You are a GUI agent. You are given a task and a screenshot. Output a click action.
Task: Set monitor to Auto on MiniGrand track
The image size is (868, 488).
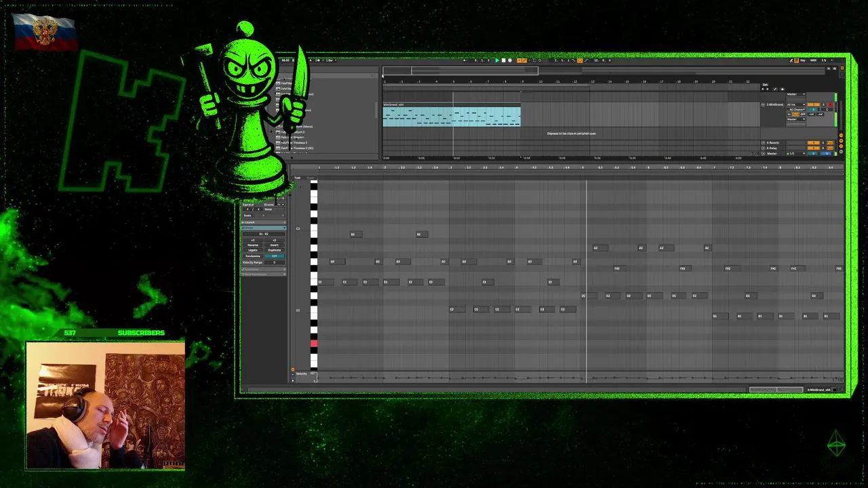point(795,115)
